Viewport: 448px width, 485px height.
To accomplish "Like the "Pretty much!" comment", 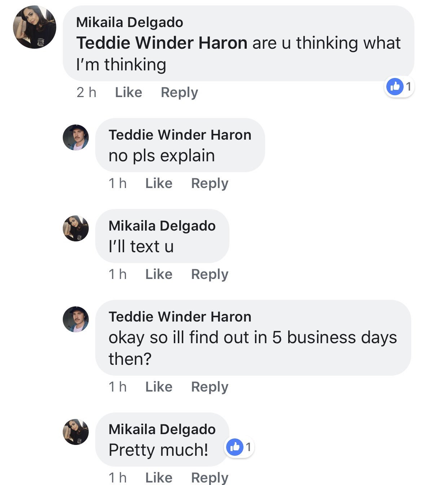I will [159, 478].
